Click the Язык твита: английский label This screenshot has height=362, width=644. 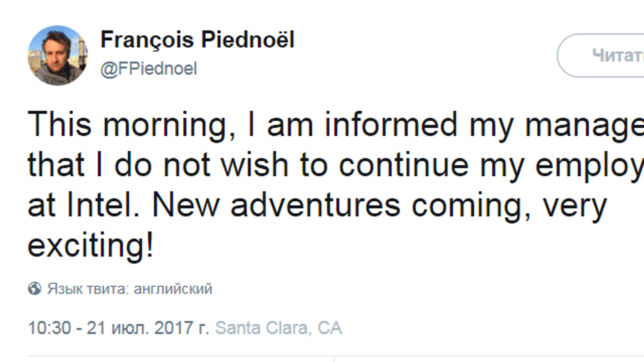point(129,289)
